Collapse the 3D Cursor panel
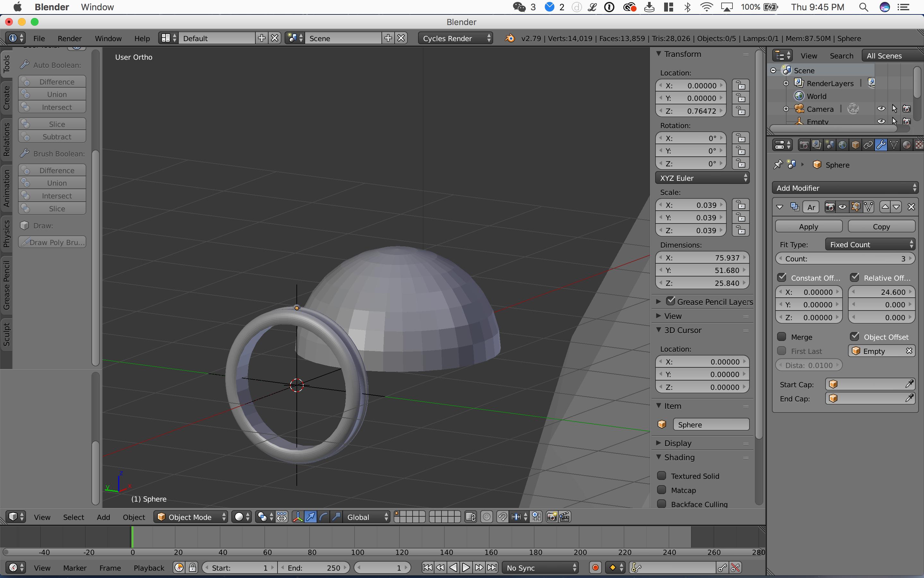The width and height of the screenshot is (924, 578). click(659, 330)
